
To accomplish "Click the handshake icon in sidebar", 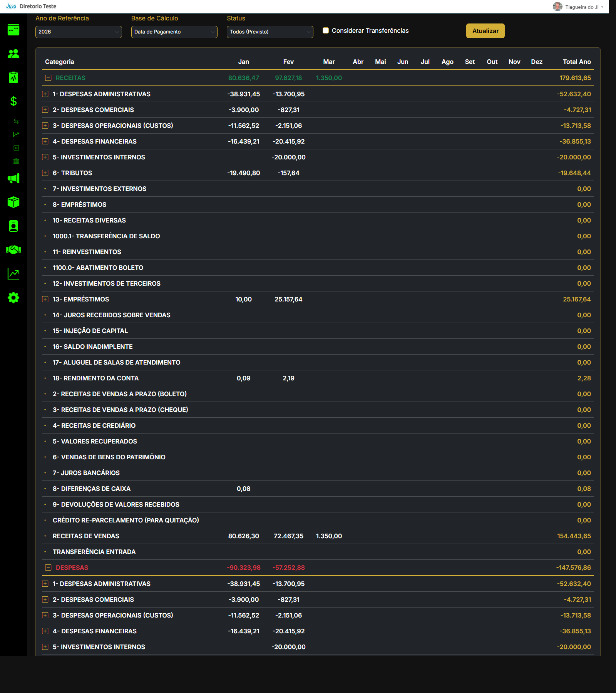I will (x=13, y=250).
